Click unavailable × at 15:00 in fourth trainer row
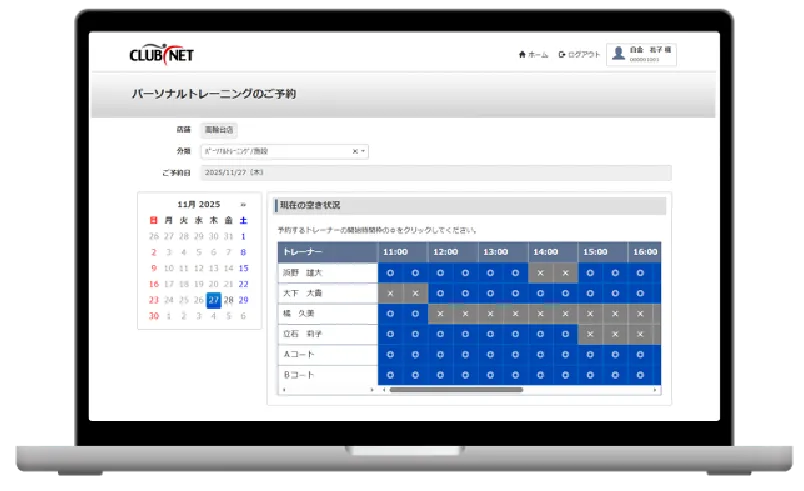 pos(590,334)
